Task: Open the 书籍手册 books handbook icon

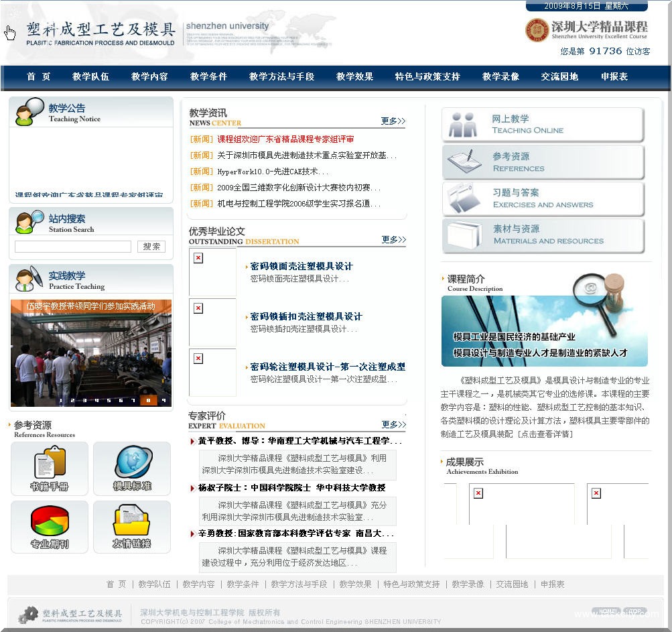Action: 50,468
